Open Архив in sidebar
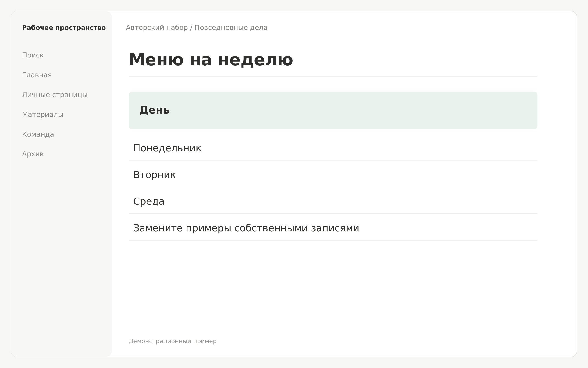 [33, 154]
